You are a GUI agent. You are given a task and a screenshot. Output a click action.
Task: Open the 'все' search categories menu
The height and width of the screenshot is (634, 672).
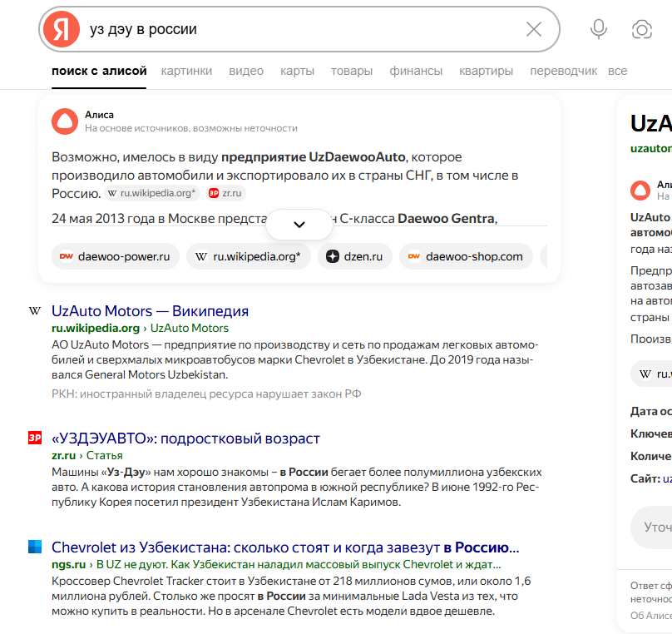point(617,71)
